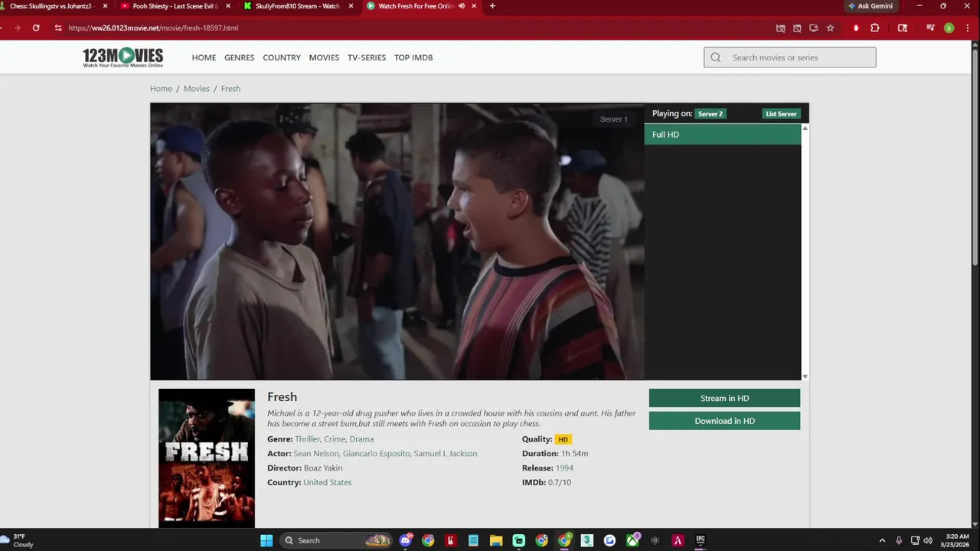Select the Full HD server entry
The width and height of the screenshot is (980, 551).
[x=723, y=135]
